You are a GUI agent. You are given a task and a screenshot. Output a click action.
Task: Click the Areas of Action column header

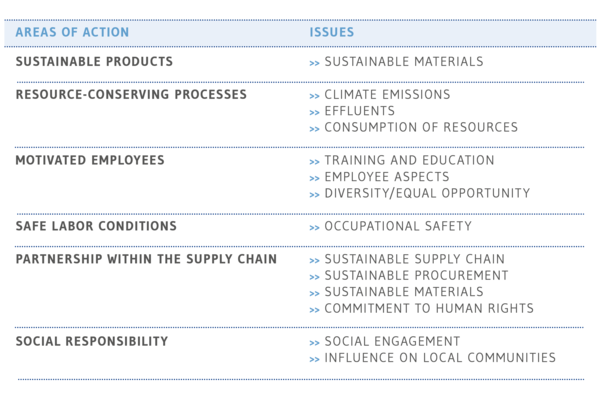(x=72, y=32)
